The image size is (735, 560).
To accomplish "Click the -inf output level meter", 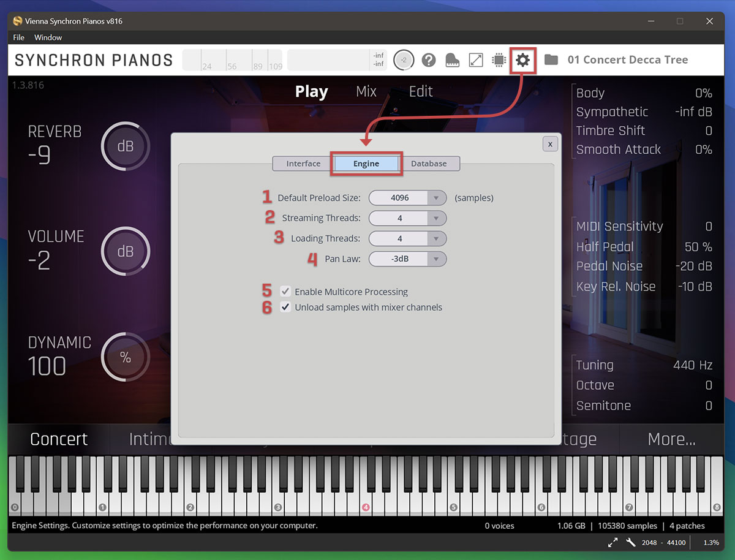I will (x=337, y=60).
